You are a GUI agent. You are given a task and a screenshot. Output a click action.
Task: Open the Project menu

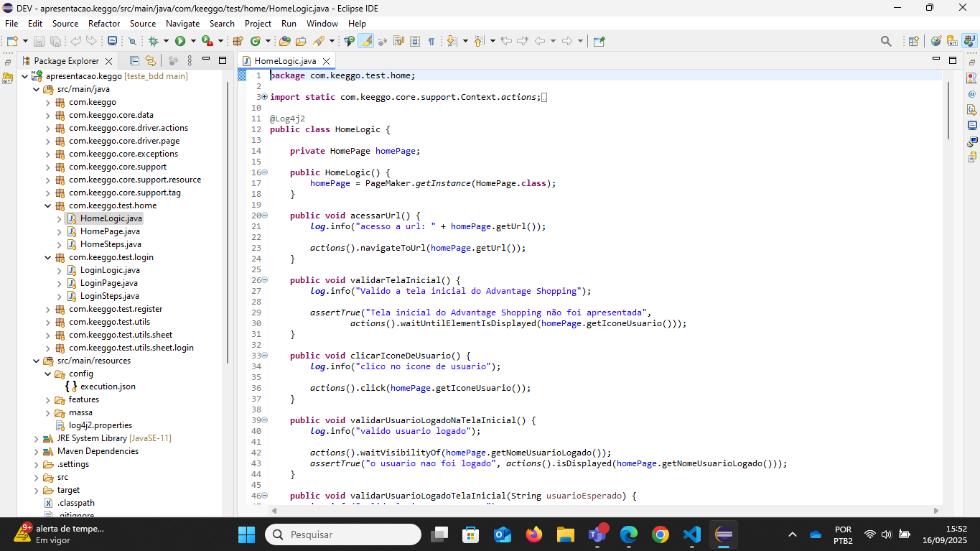tap(258, 24)
